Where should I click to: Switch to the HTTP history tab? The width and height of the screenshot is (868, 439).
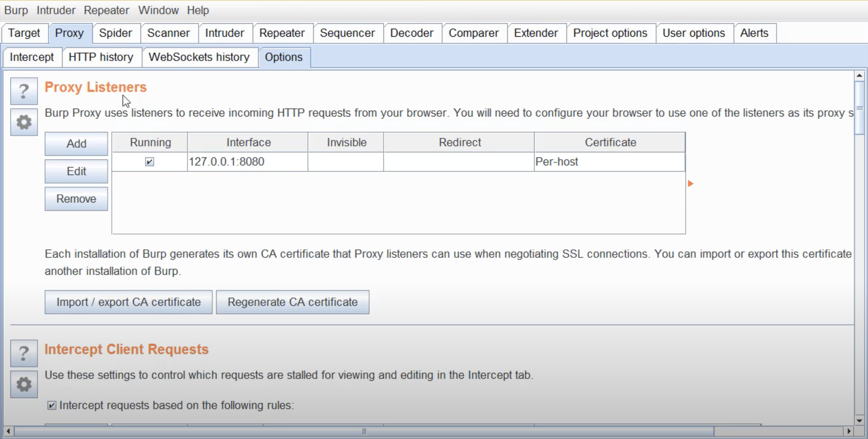pos(101,57)
